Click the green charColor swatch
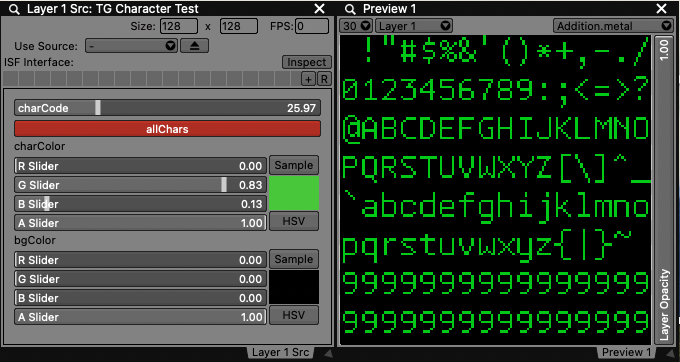This screenshot has width=680, height=362. click(x=294, y=193)
